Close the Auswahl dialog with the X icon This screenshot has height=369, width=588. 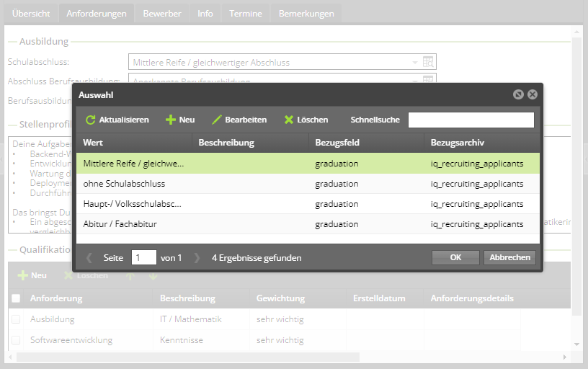532,94
